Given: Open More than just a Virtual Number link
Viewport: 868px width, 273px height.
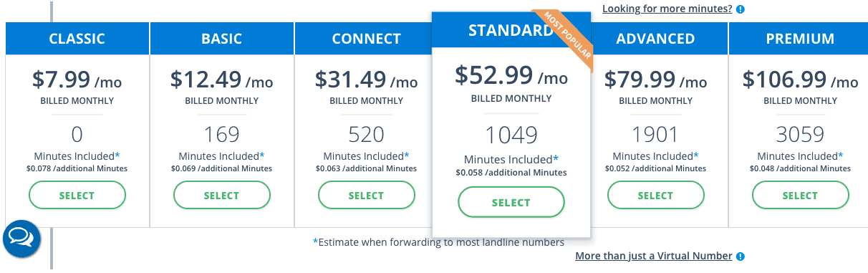Looking at the screenshot, I should 653,256.
